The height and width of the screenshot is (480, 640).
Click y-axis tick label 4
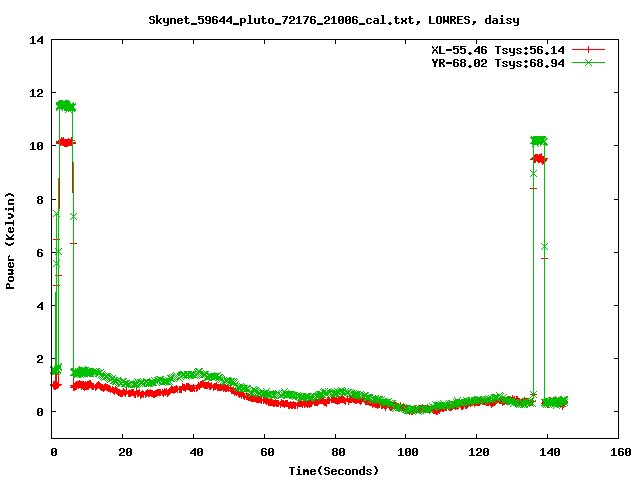coord(40,306)
